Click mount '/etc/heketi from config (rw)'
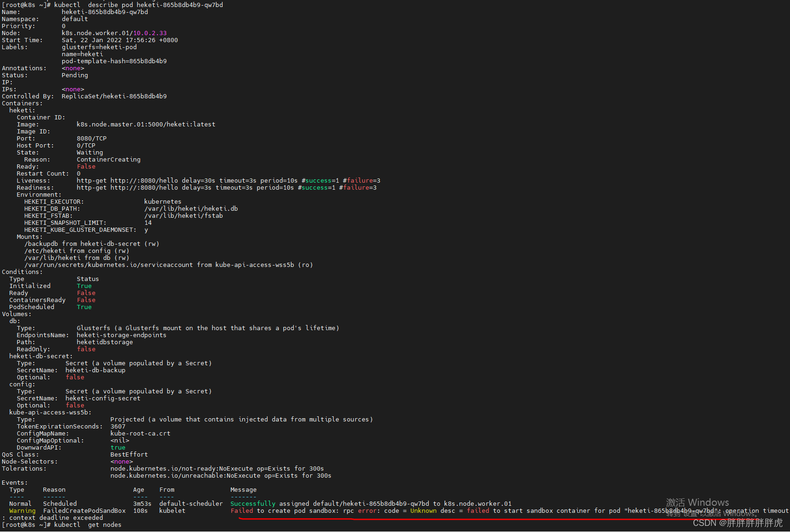This screenshot has height=532, width=790. click(x=77, y=251)
